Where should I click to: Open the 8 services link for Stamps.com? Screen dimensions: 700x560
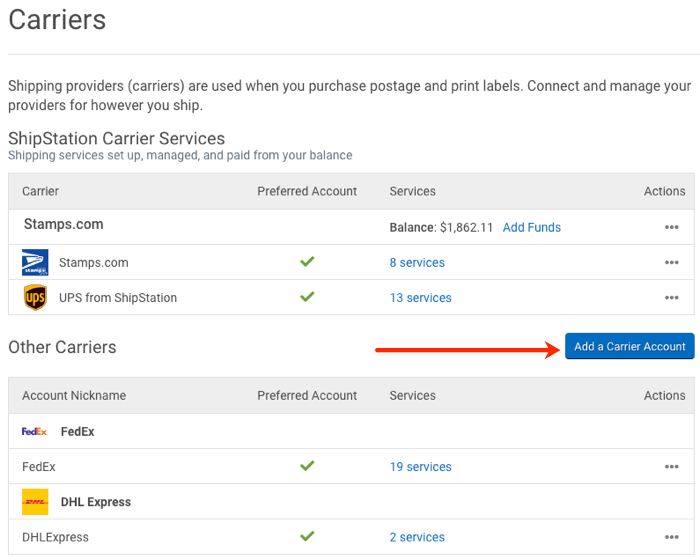[417, 263]
